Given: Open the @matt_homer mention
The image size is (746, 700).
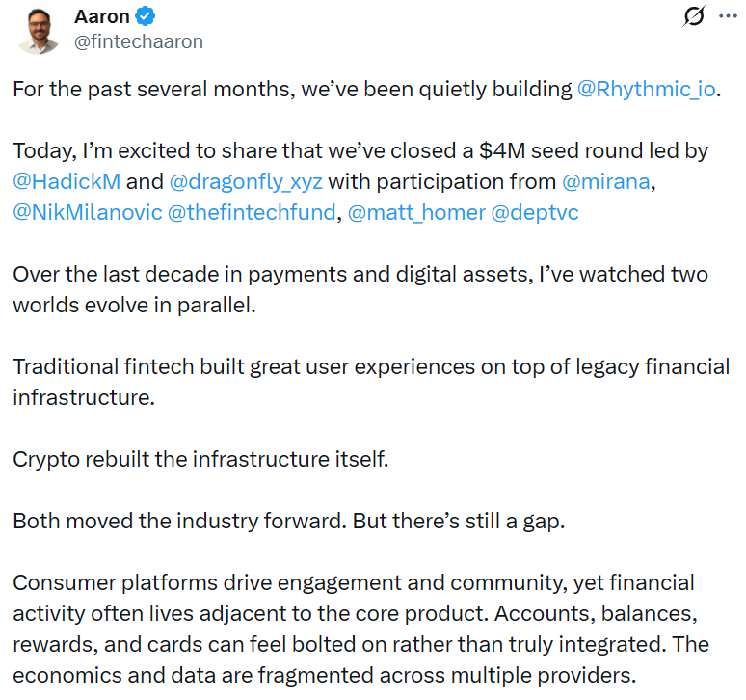Looking at the screenshot, I should tap(415, 212).
